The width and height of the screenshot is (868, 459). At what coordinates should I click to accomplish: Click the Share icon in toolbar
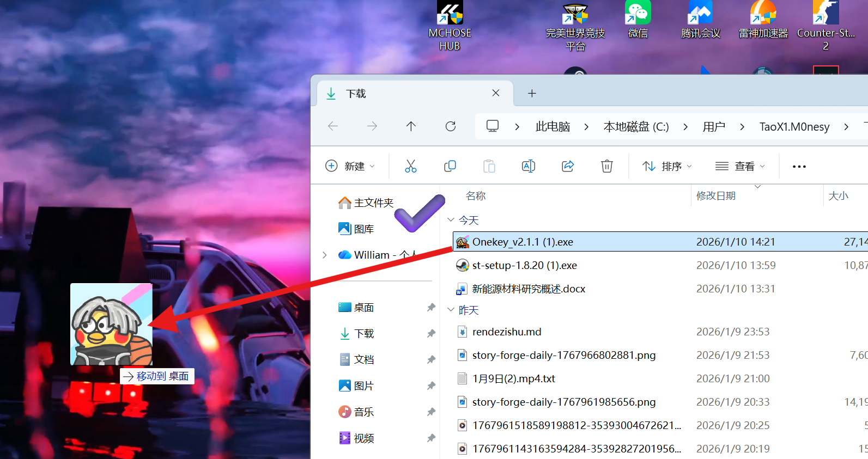(x=568, y=166)
